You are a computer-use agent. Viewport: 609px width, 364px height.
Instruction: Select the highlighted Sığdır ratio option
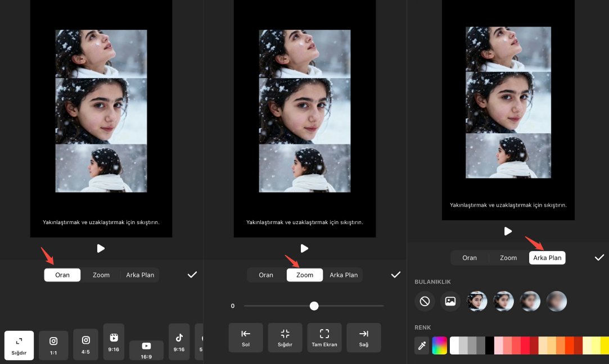pos(19,345)
